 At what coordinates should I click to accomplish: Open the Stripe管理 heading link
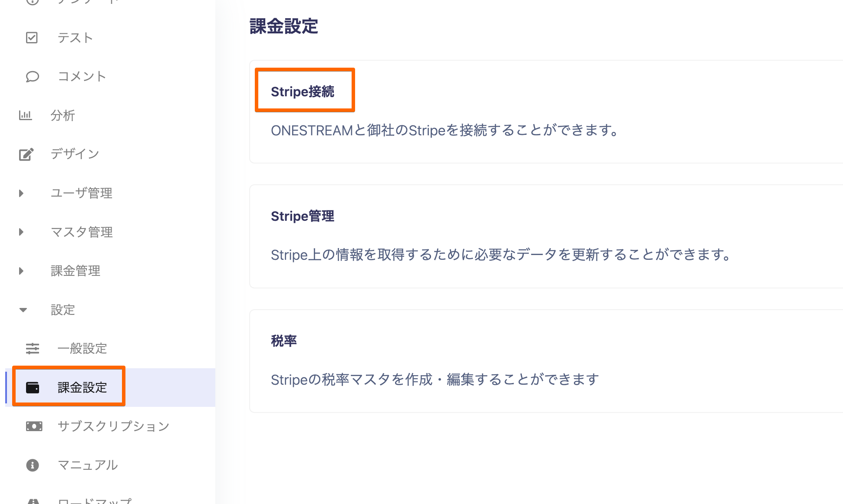click(303, 216)
